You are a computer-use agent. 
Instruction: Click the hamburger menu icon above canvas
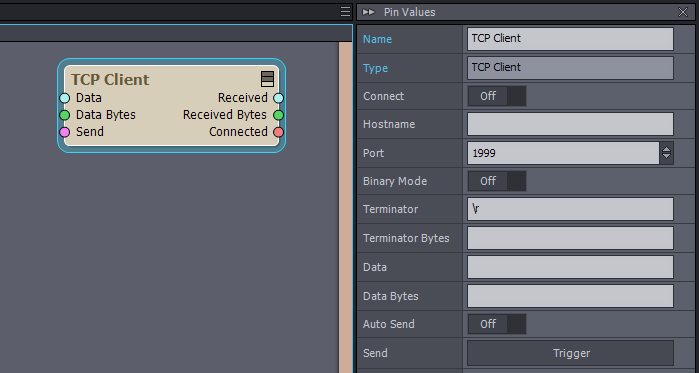click(345, 12)
